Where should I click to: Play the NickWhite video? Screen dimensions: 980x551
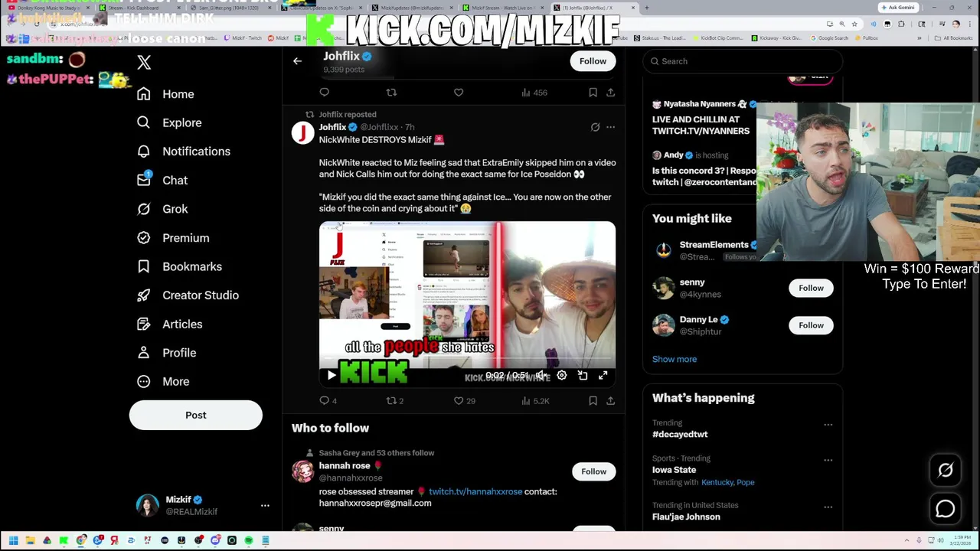[331, 375]
